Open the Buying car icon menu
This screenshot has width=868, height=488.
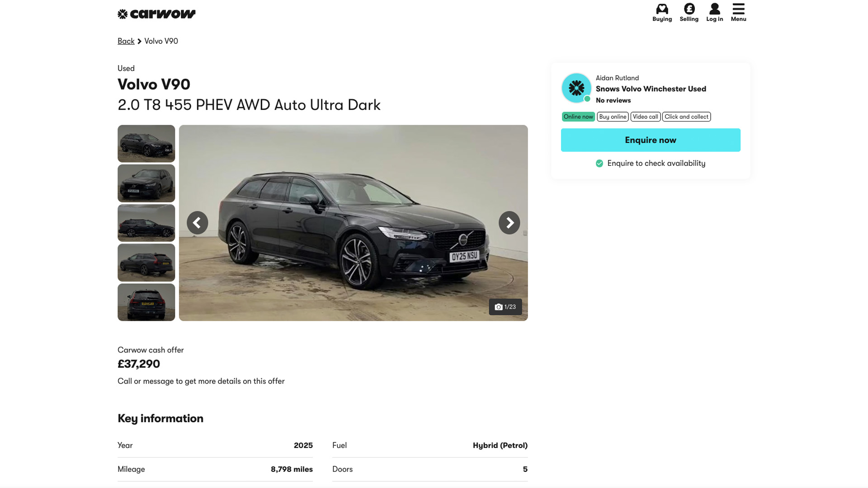tap(662, 13)
